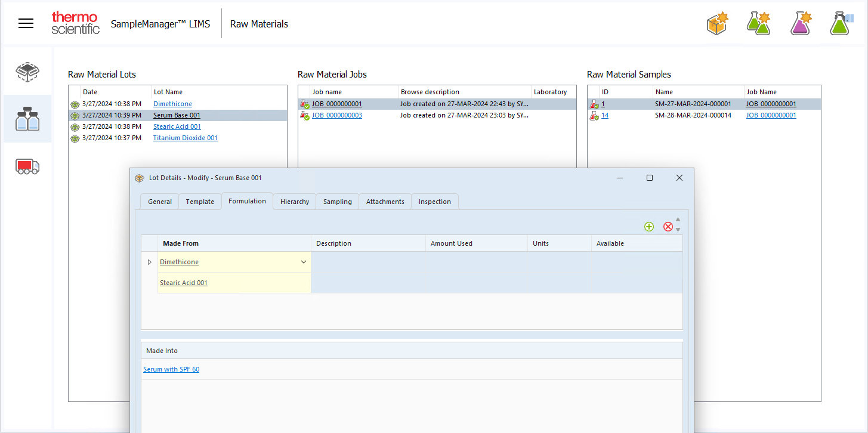The height and width of the screenshot is (433, 868).
Task: Follow the Serum with SPF 60 link
Action: (171, 369)
